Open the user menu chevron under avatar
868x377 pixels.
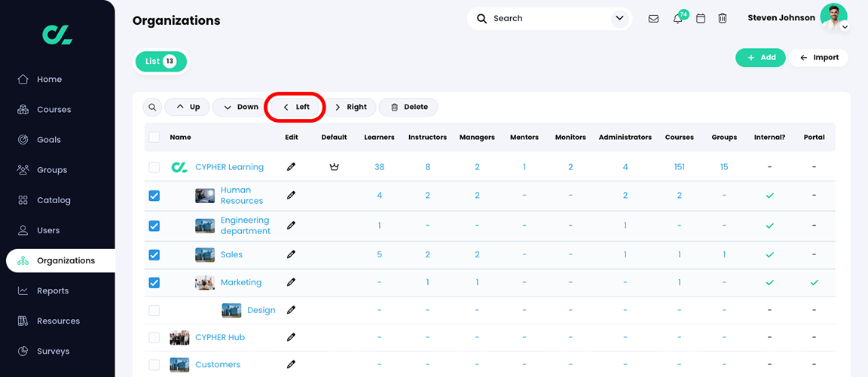tap(845, 27)
